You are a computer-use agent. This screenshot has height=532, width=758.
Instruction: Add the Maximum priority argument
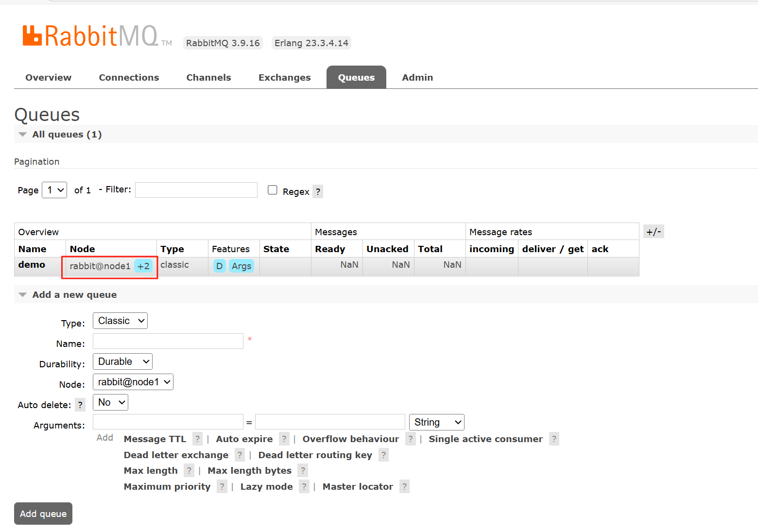[167, 486]
